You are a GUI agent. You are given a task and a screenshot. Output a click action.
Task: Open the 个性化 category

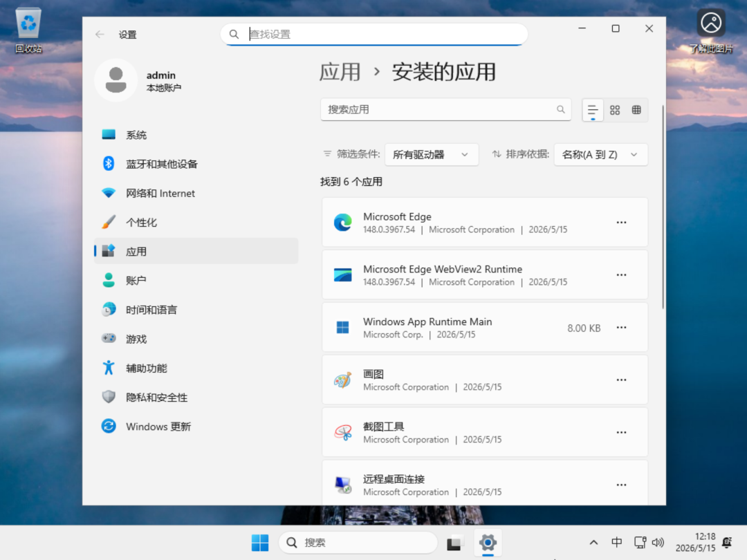point(196,223)
